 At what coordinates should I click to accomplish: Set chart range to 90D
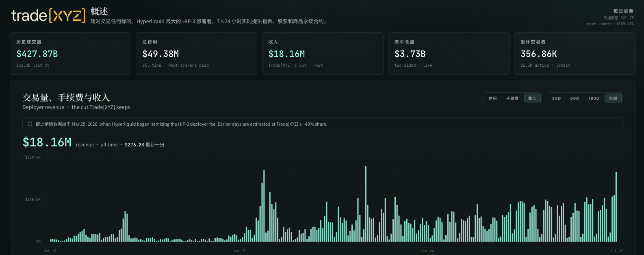pos(575,98)
